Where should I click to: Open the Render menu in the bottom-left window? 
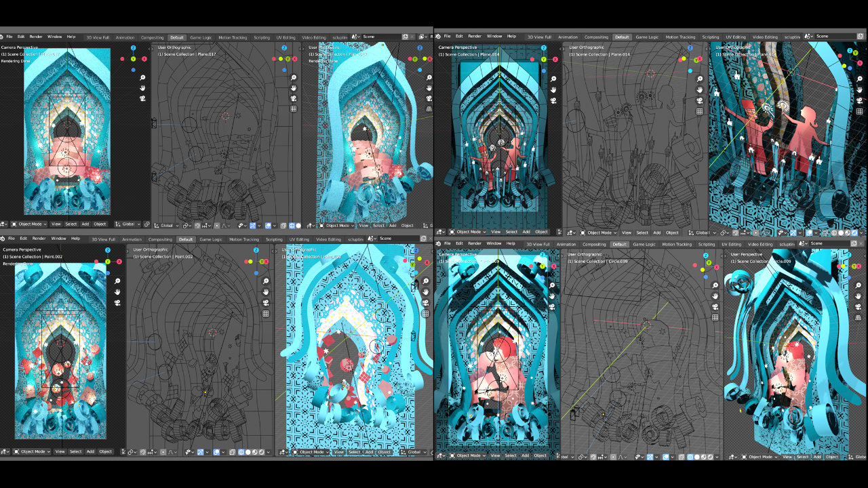(x=39, y=239)
